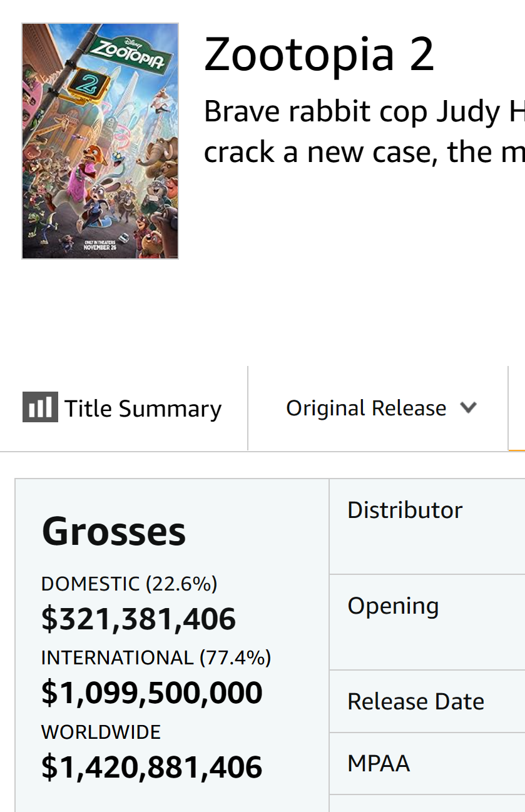This screenshot has width=525, height=812.
Task: Click the Release Date row label
Action: click(416, 702)
